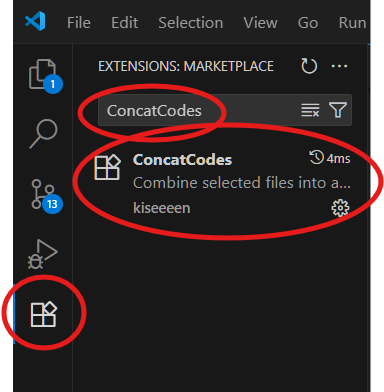The image size is (384, 392).
Task: Open the ConcatCodes manage gear menu
Action: pos(340,208)
